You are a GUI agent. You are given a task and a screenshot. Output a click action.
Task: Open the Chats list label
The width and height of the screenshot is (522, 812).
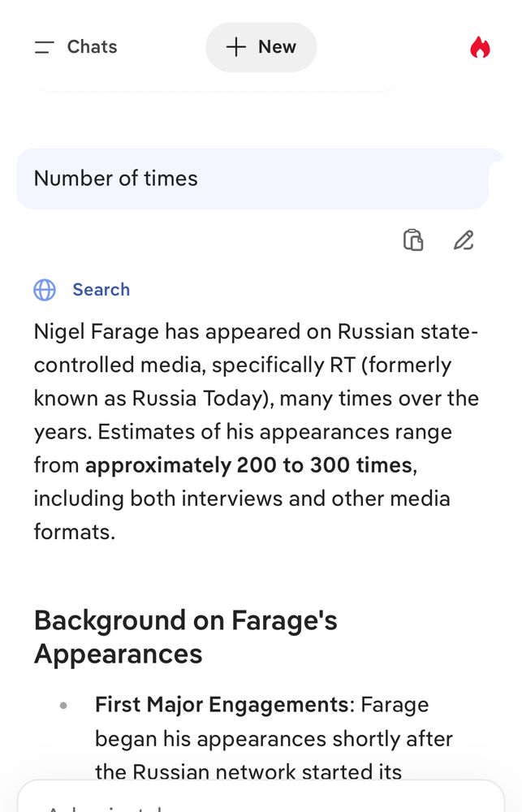coord(92,47)
